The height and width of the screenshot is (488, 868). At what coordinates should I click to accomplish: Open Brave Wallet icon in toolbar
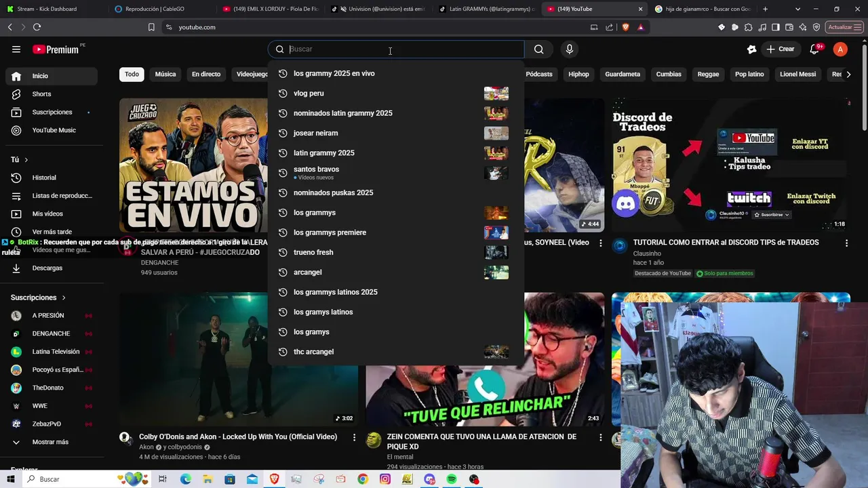(789, 27)
